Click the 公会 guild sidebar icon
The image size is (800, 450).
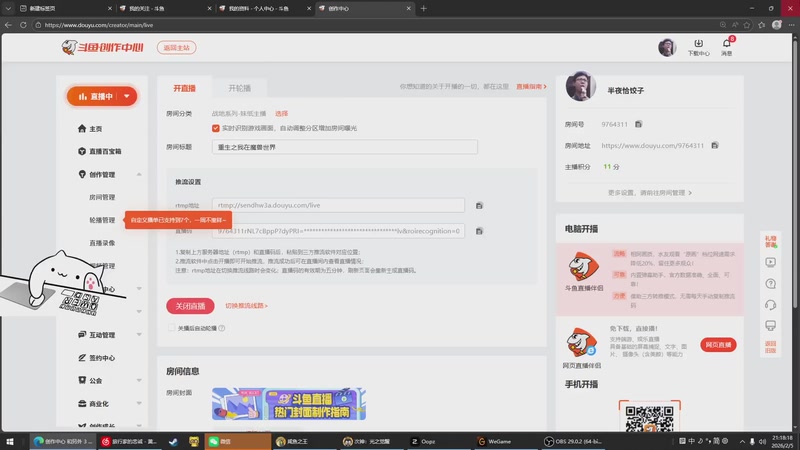(82, 380)
